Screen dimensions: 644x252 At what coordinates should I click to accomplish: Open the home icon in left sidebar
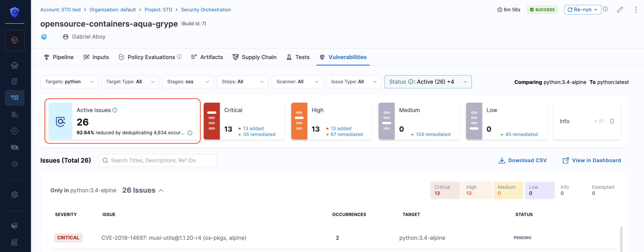(x=14, y=65)
